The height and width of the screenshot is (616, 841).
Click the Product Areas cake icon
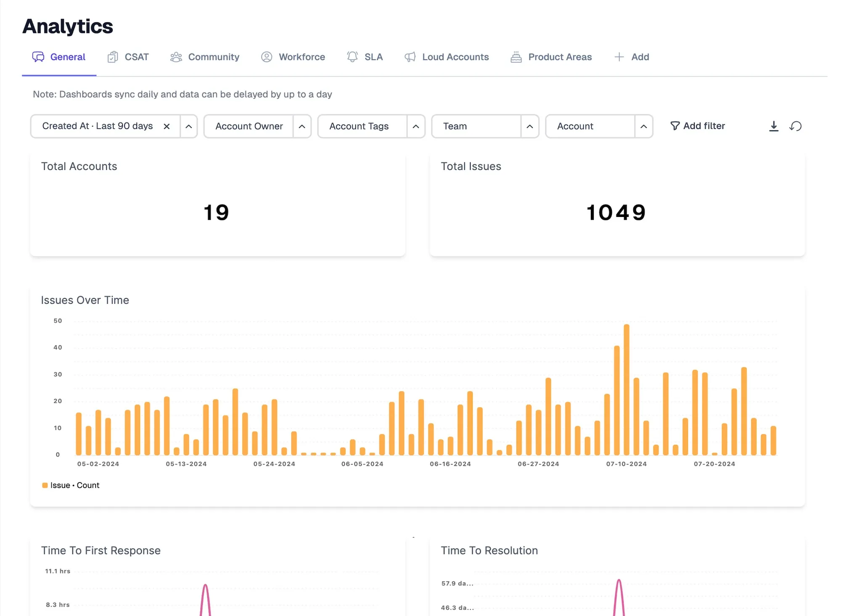pyautogui.click(x=516, y=57)
